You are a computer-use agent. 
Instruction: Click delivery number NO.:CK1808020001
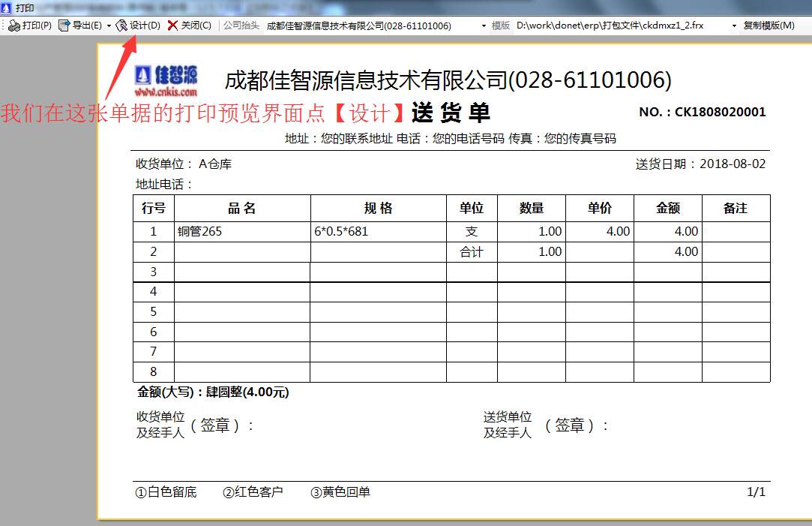[x=703, y=112]
